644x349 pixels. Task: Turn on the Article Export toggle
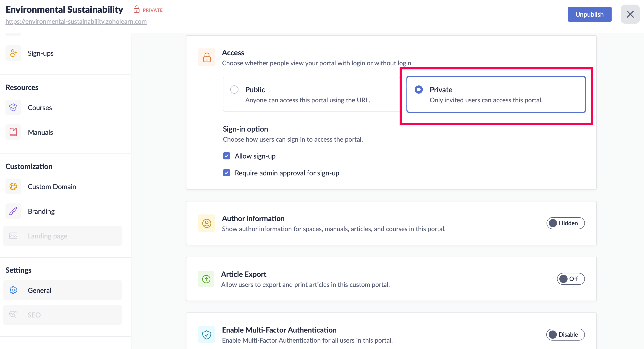[571, 279]
